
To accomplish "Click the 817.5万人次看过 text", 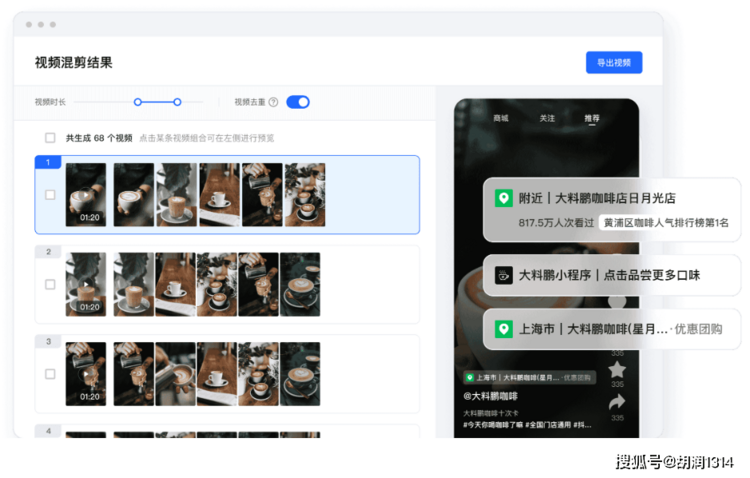I will pos(556,222).
